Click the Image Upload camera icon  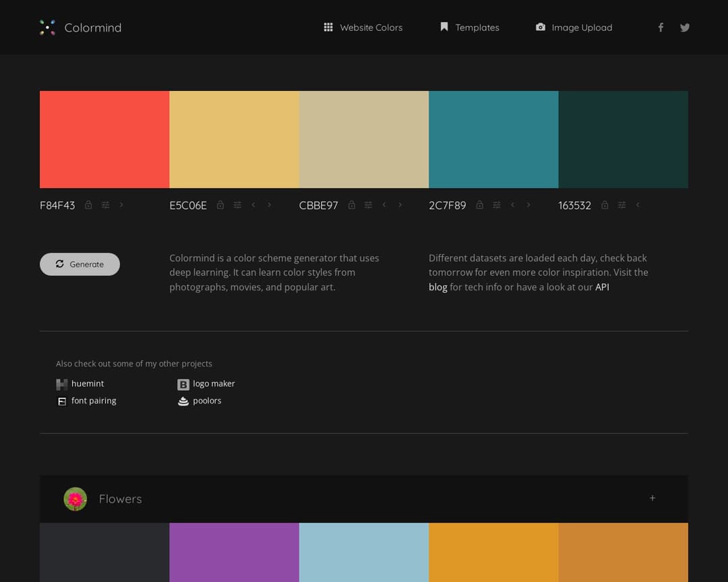tap(541, 27)
